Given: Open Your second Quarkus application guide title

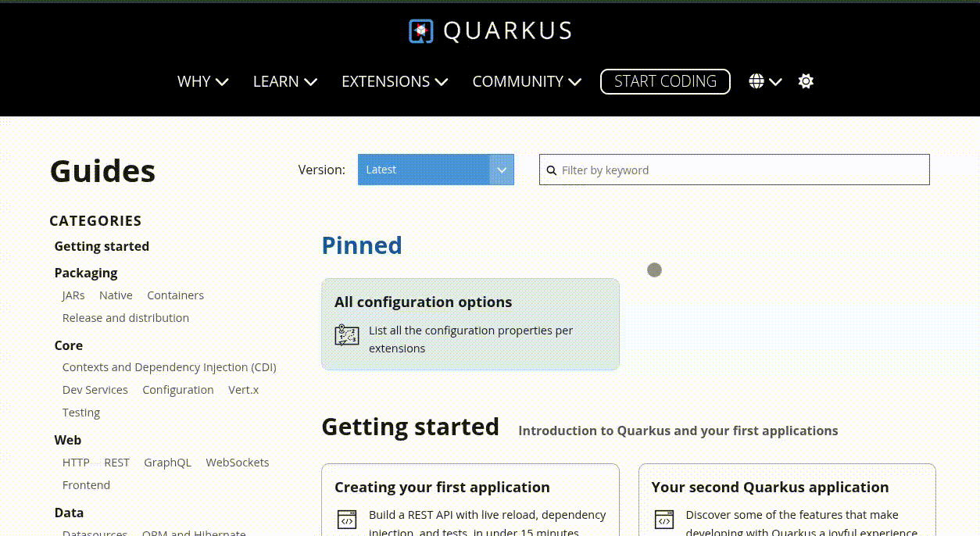Looking at the screenshot, I should (x=770, y=488).
